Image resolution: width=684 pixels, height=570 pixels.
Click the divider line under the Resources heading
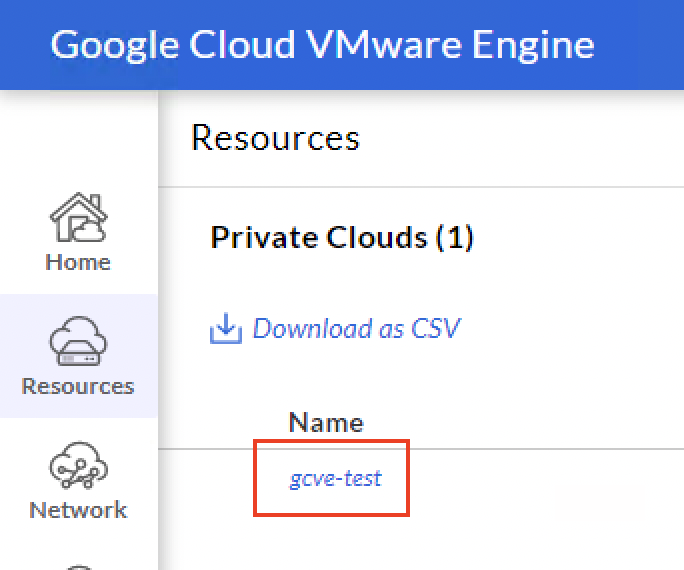(x=420, y=187)
